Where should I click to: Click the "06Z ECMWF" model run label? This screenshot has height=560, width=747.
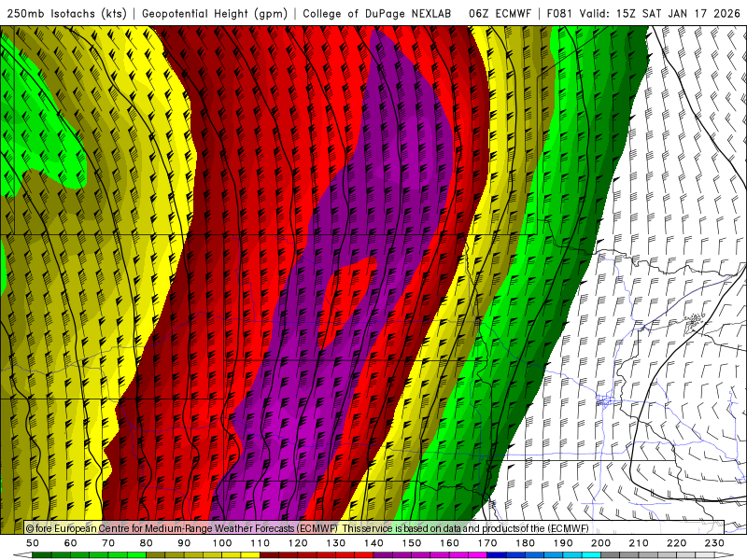(x=500, y=13)
